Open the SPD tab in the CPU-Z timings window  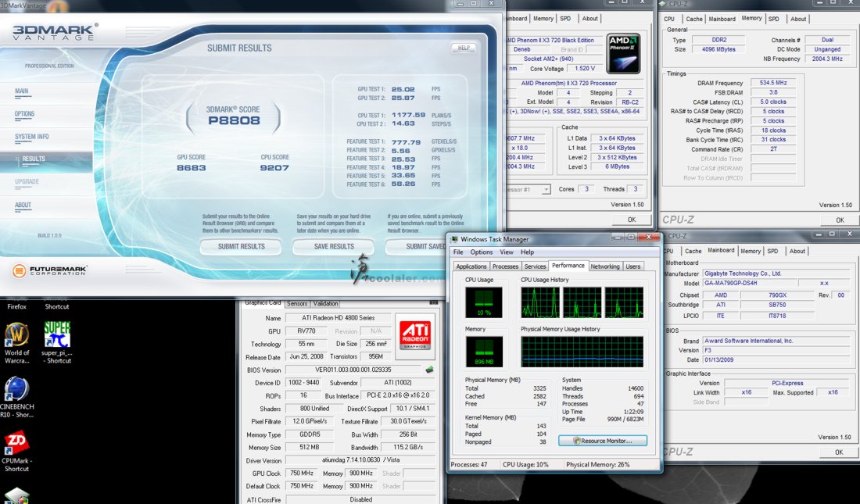coord(773,19)
